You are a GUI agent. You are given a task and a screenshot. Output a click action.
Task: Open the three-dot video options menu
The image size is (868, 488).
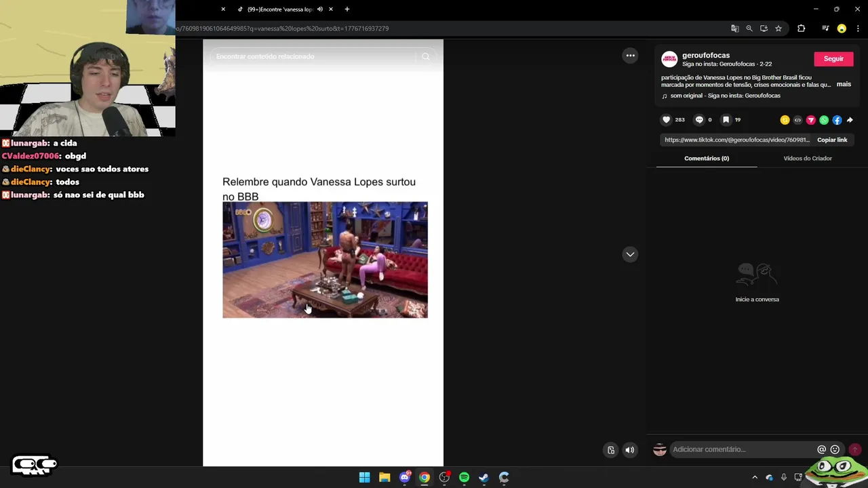pos(630,56)
